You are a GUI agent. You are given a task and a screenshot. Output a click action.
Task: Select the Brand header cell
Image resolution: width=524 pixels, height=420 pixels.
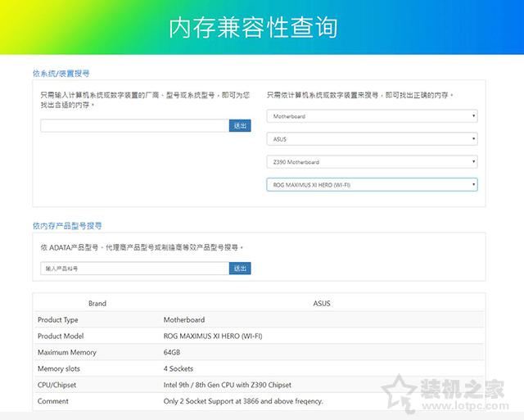click(97, 304)
